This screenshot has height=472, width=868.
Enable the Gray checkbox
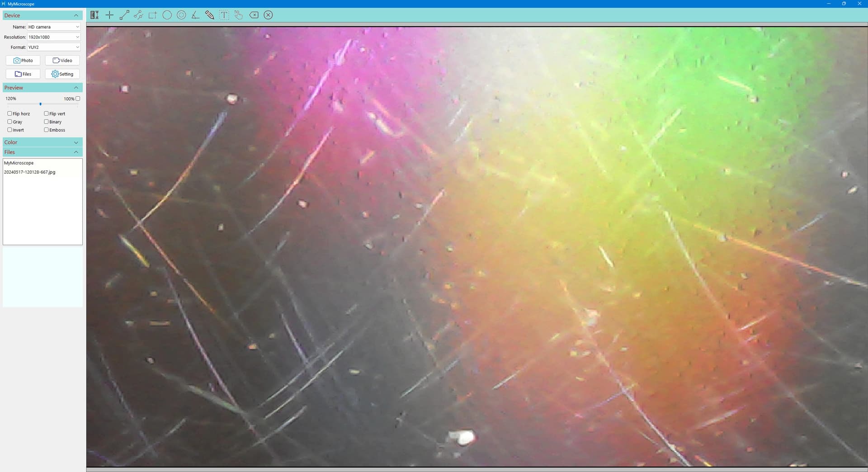tap(9, 122)
